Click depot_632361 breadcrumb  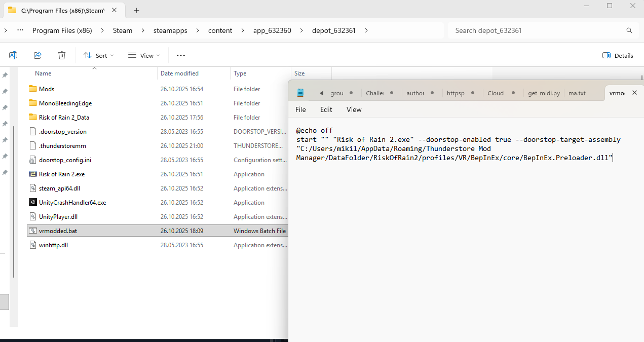[x=334, y=30]
